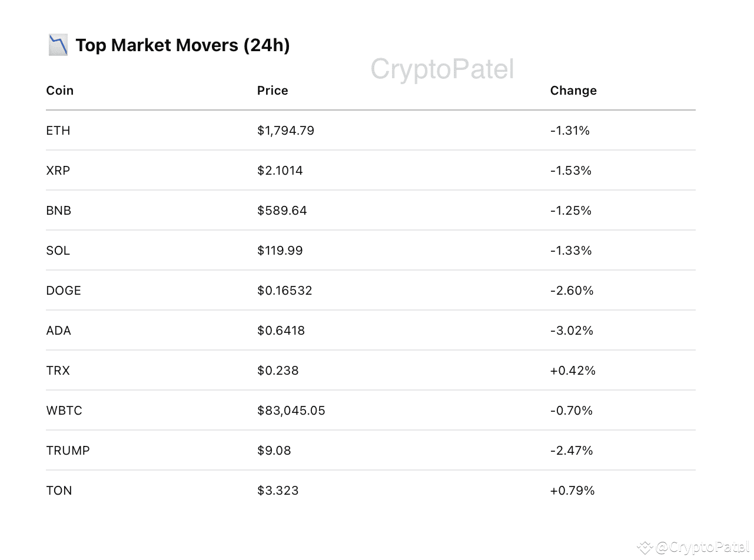The width and height of the screenshot is (754, 560).
Task: Click the downtrend chart icon beside the title
Action: tap(58, 45)
